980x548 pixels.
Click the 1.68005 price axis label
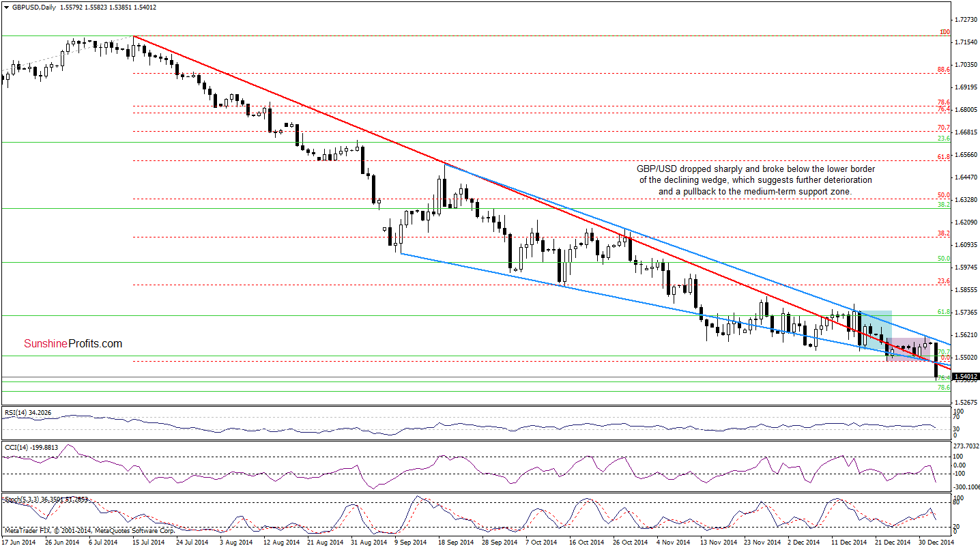click(965, 110)
